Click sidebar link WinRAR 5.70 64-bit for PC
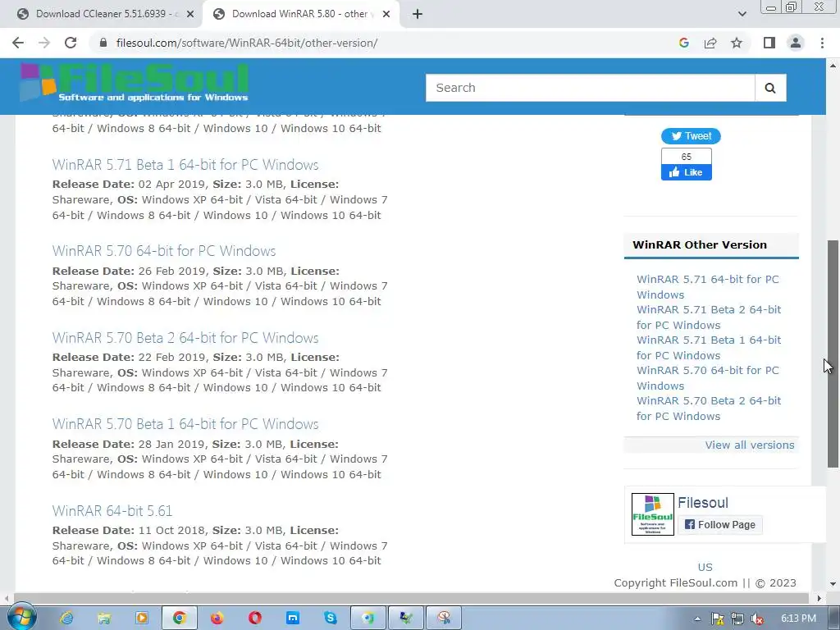 708,377
